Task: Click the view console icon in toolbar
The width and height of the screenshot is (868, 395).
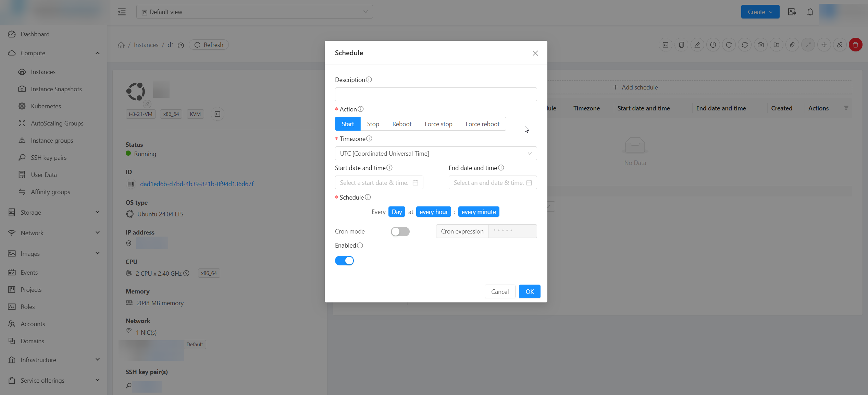Action: point(665,45)
